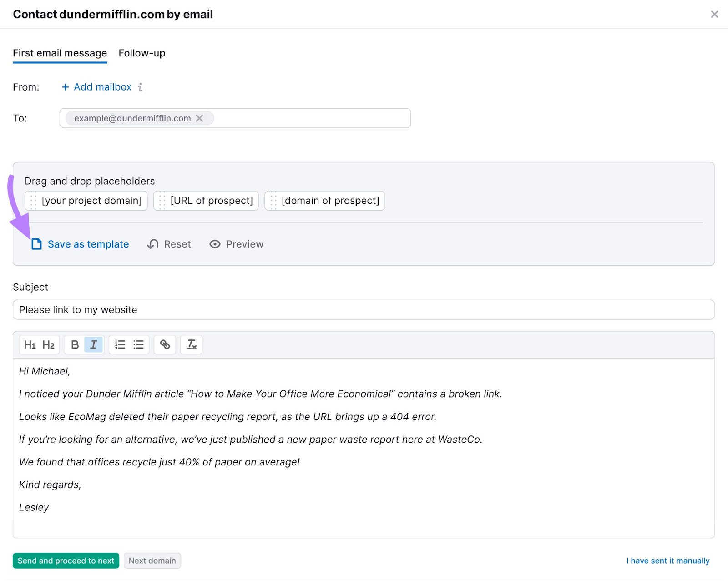Click the info icon next to Add mailbox
728x581 pixels.
coord(141,87)
